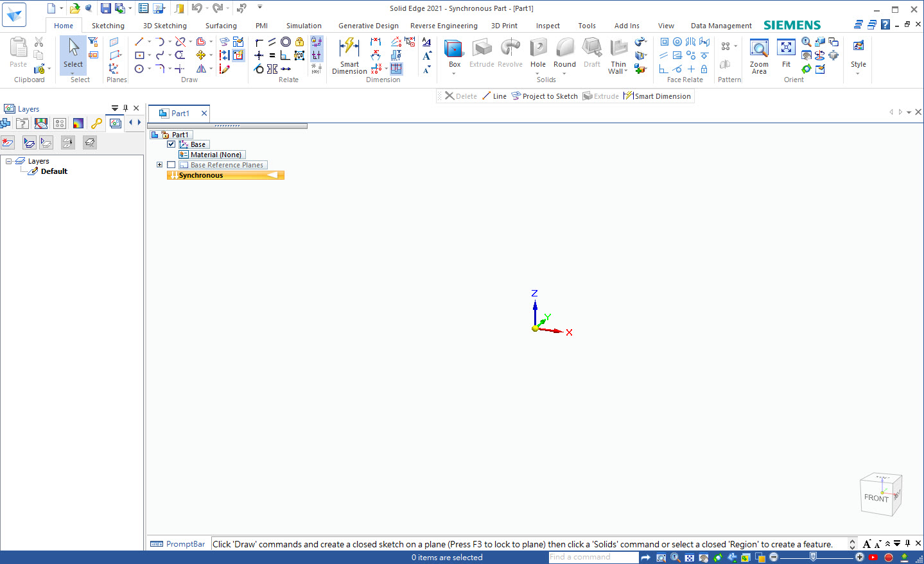Click the Line shortcut button in command bar
924x564 pixels.
494,96
